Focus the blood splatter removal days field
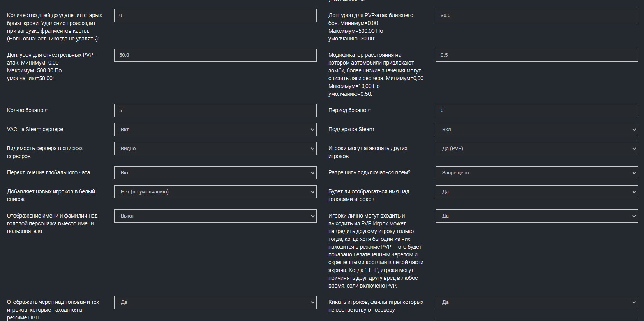The image size is (644, 321). (x=215, y=16)
